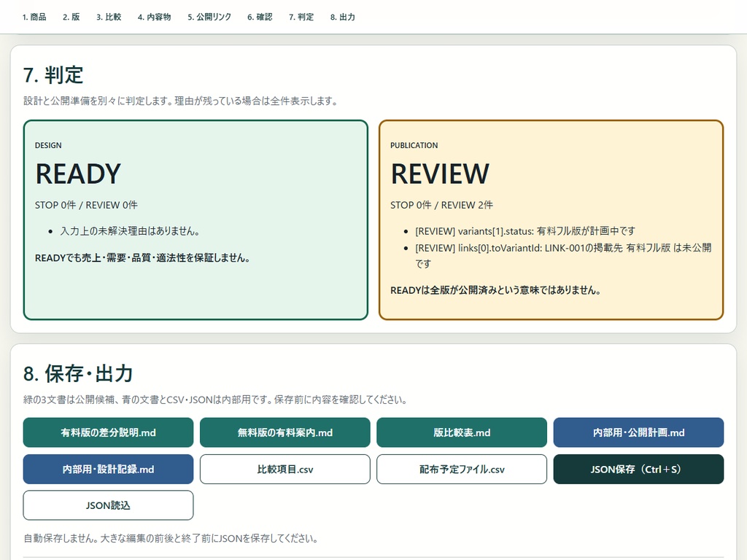Viewport: 747px width, 560px height.
Task: Click 設計と公開準備を別々に判定 description
Action: (x=181, y=101)
